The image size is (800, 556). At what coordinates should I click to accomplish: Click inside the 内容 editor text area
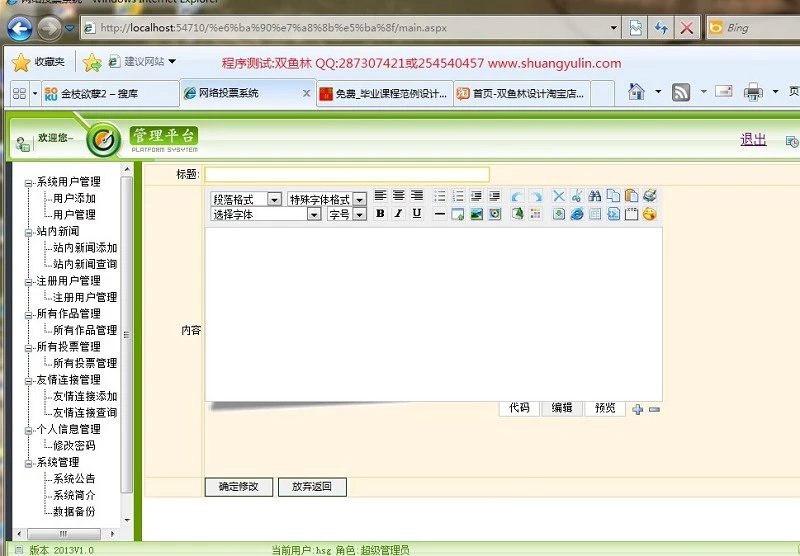(434, 315)
